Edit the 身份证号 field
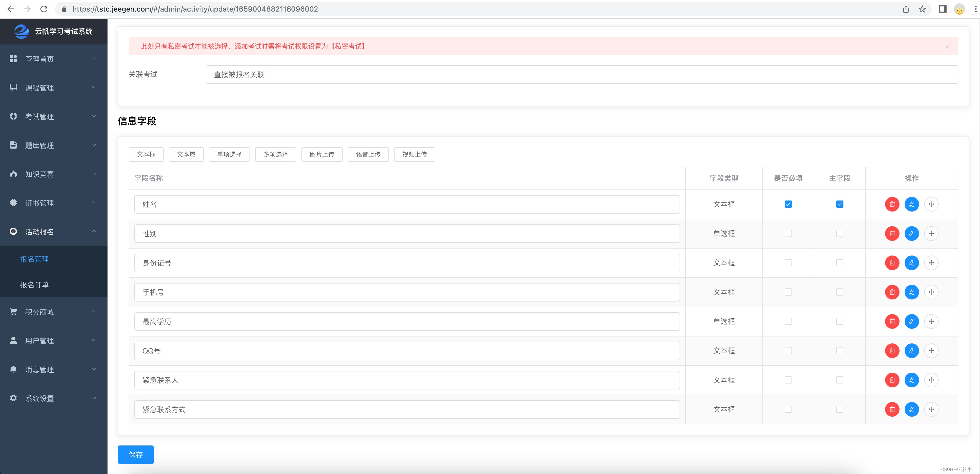 click(x=912, y=263)
